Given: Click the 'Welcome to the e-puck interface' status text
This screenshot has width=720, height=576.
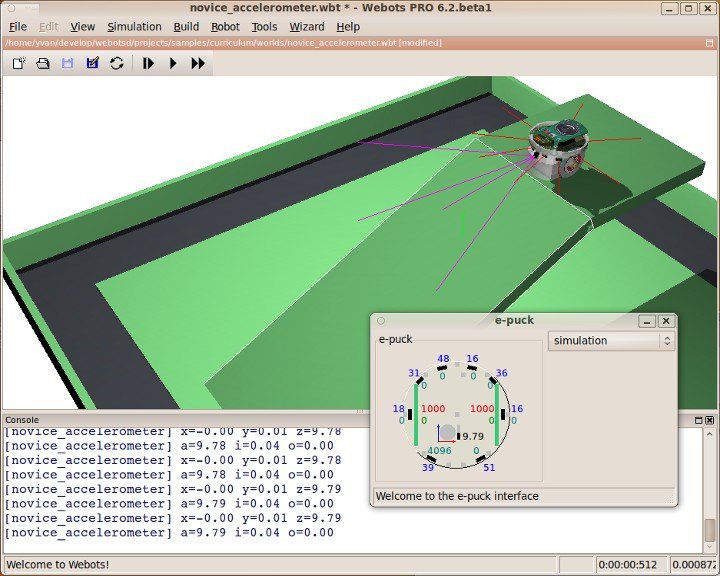Looking at the screenshot, I should (x=457, y=496).
